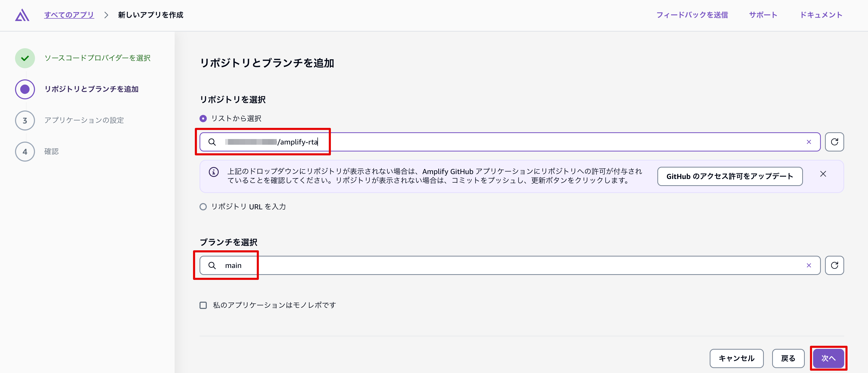Click the AWS Amplify logo icon

point(22,15)
